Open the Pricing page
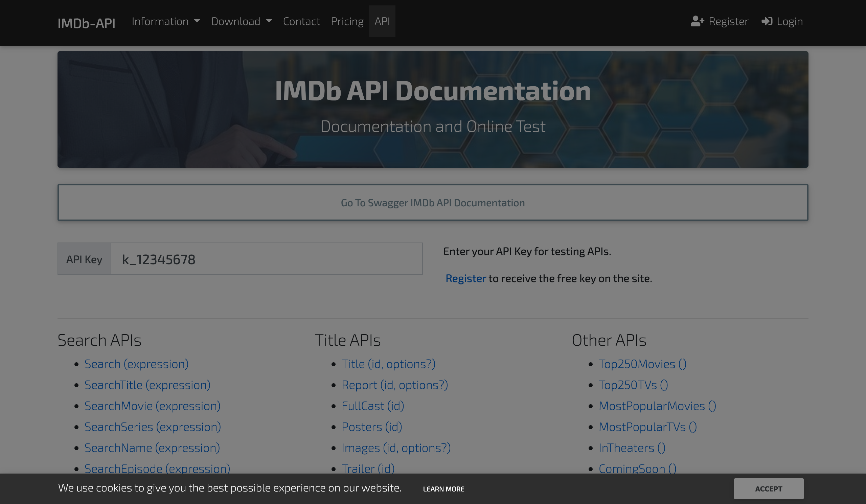The height and width of the screenshot is (504, 866). click(x=347, y=21)
